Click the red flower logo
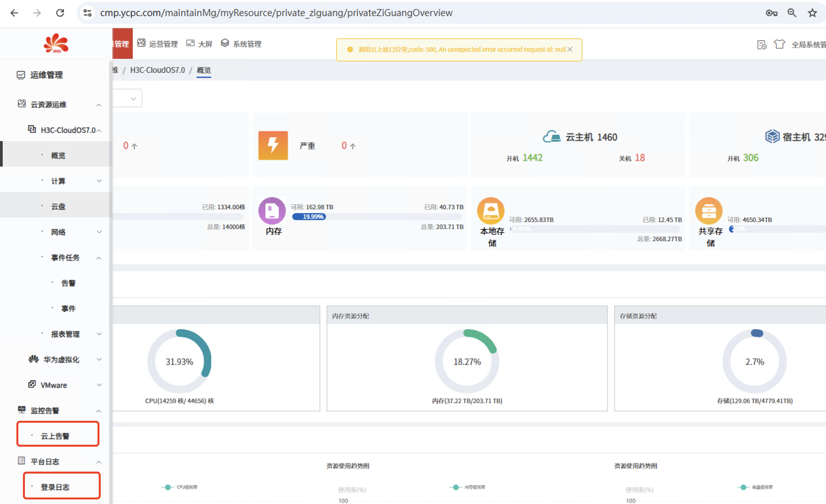This screenshot has height=504, width=826. 56,43
